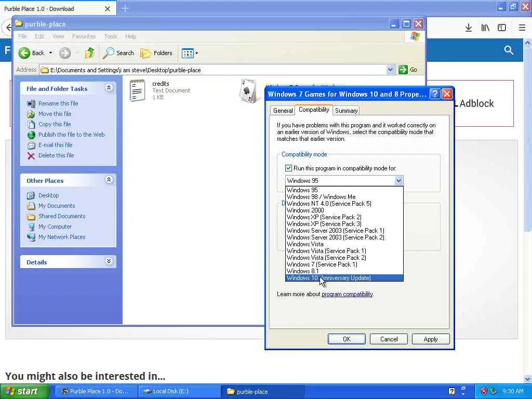Click the program compatibility link
Screen dimensions: 532x399
pyautogui.click(x=347, y=294)
